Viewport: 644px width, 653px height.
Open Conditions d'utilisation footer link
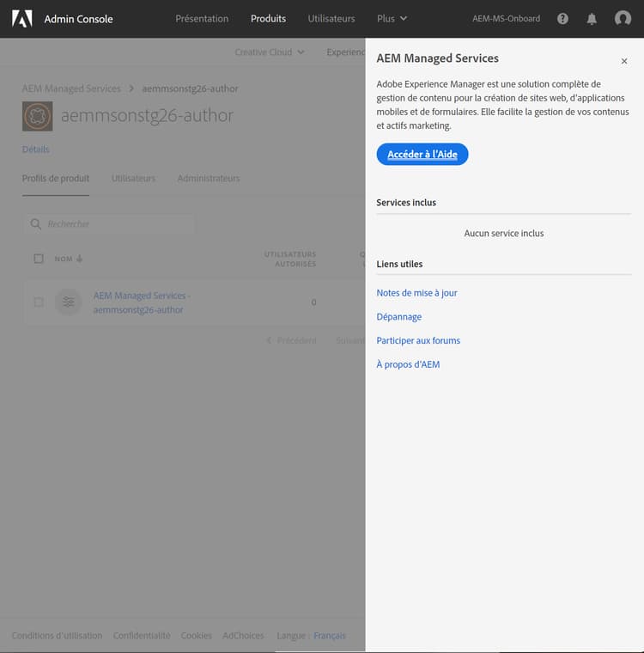pyautogui.click(x=57, y=636)
